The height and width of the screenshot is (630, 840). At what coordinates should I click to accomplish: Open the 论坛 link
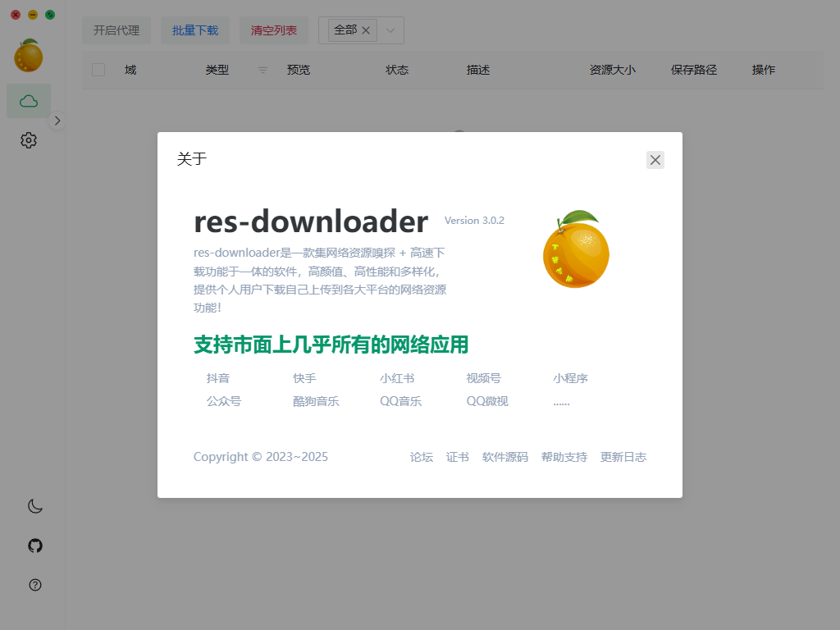tap(422, 457)
